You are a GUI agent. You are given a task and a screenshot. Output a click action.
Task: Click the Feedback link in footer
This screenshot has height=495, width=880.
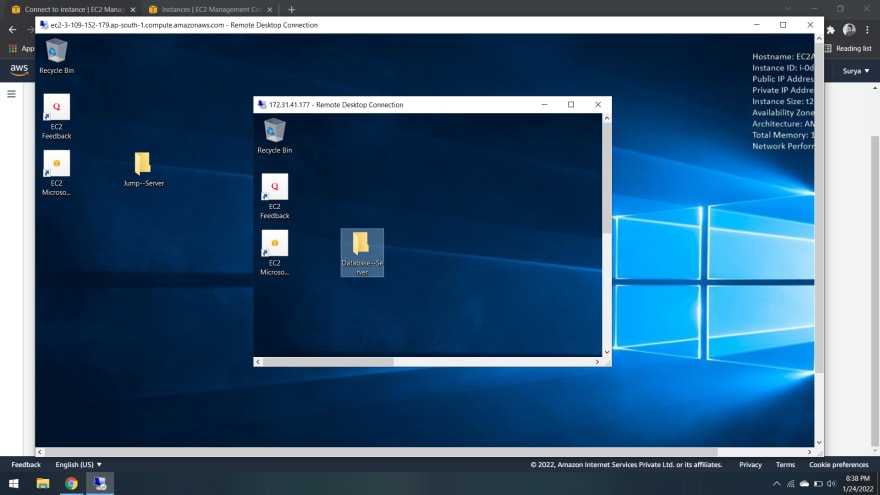click(26, 464)
